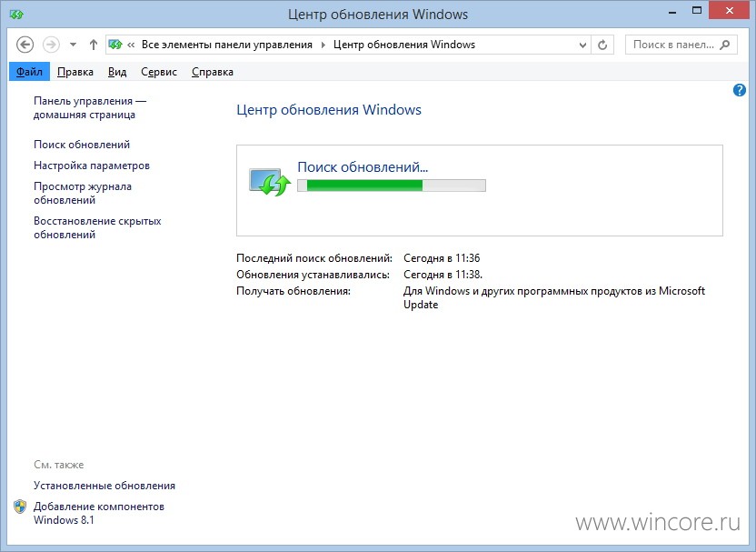Open the Правка menu
Image resolution: width=756 pixels, height=552 pixels.
(75, 72)
